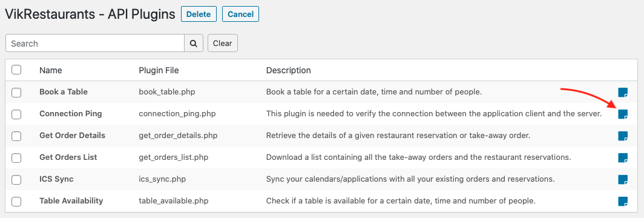Click the VikRestaurants - API Plugins title
644x218 pixels.
coord(90,15)
